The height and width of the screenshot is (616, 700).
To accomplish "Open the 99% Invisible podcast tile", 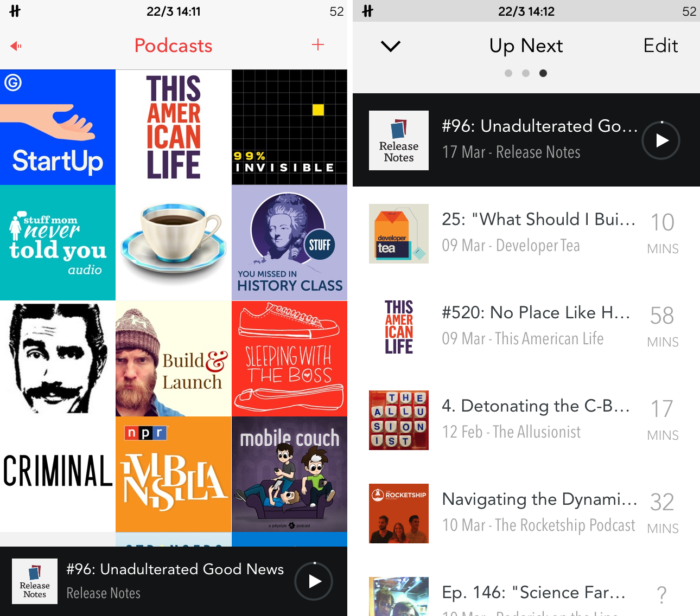I will [289, 126].
